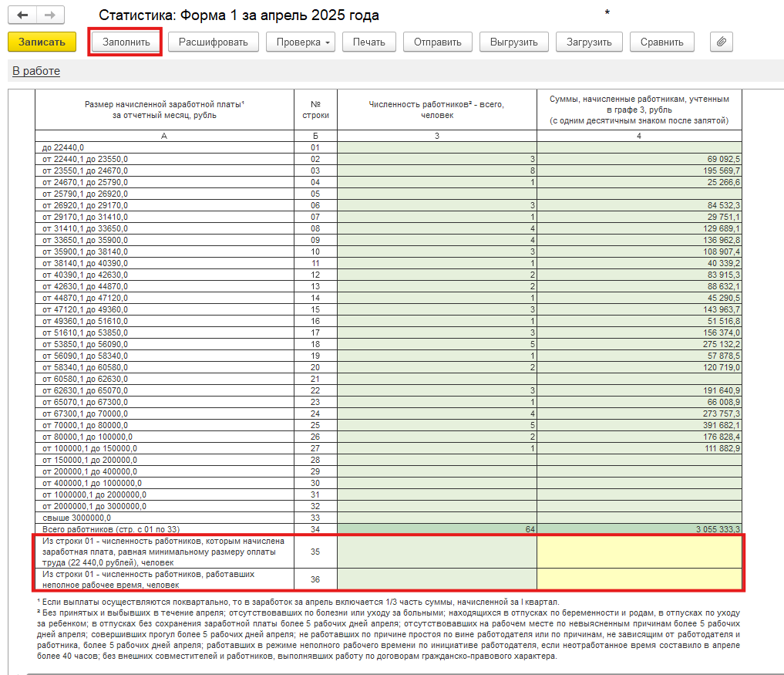This screenshot has height=675, width=784.
Task: Click the Загрузить button
Action: 589,42
